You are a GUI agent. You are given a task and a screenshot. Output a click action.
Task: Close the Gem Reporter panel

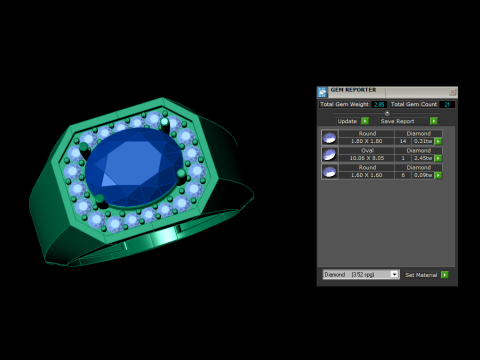click(452, 92)
